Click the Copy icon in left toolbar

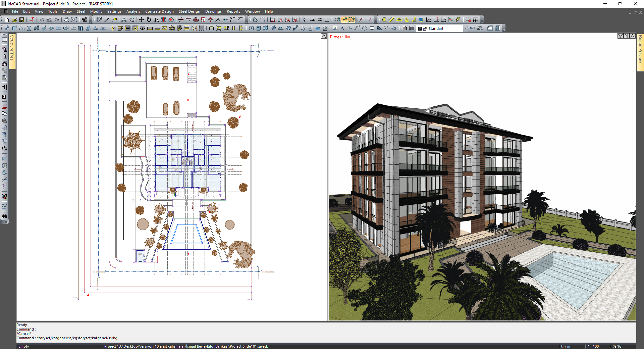(4, 113)
